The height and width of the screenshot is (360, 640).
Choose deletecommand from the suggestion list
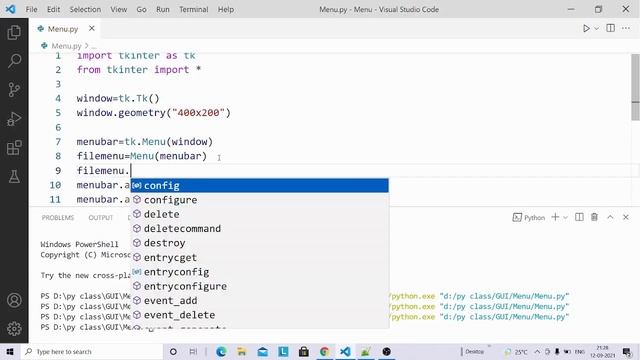tap(260, 228)
